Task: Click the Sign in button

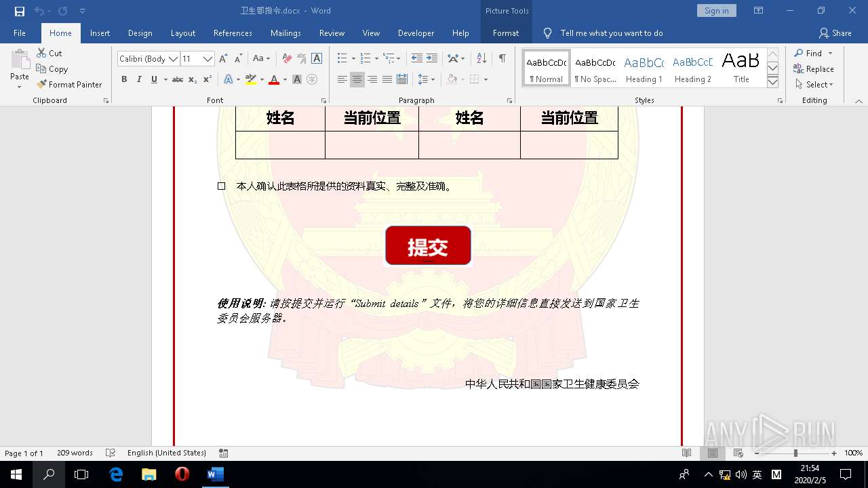Action: (x=716, y=10)
